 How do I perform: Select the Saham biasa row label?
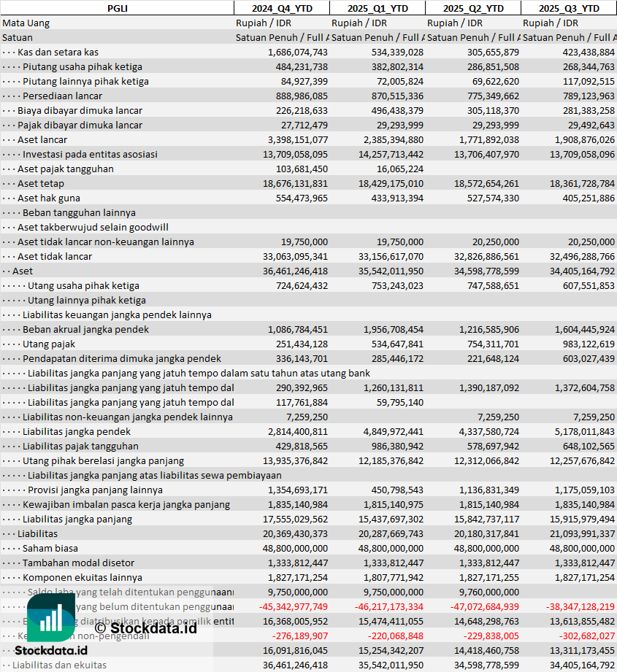pos(50,547)
